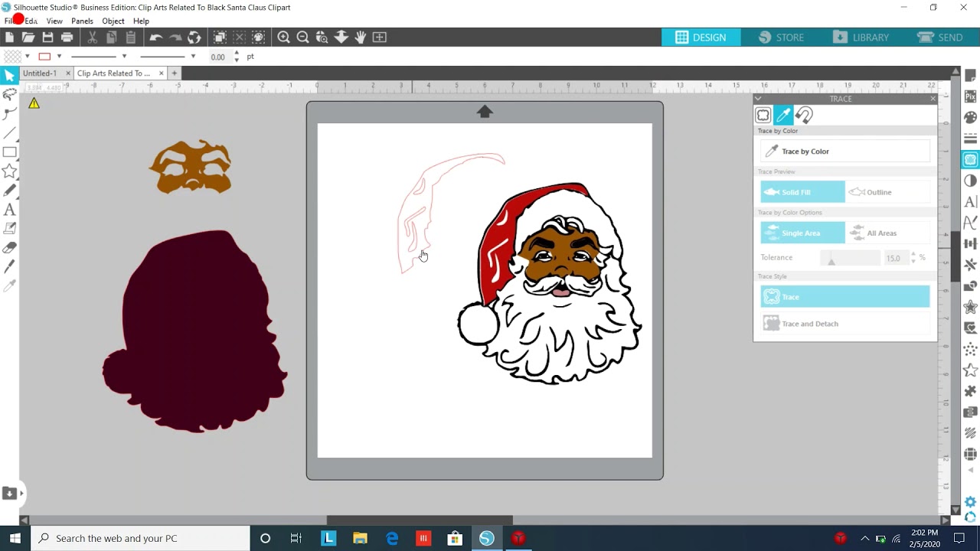
Task: Change Tolerance percent stepper
Action: [x=913, y=258]
